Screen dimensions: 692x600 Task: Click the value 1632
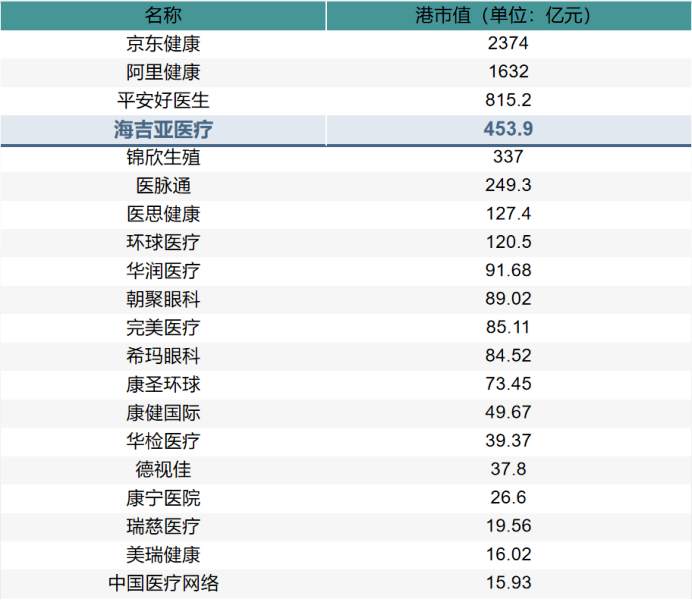(x=509, y=72)
